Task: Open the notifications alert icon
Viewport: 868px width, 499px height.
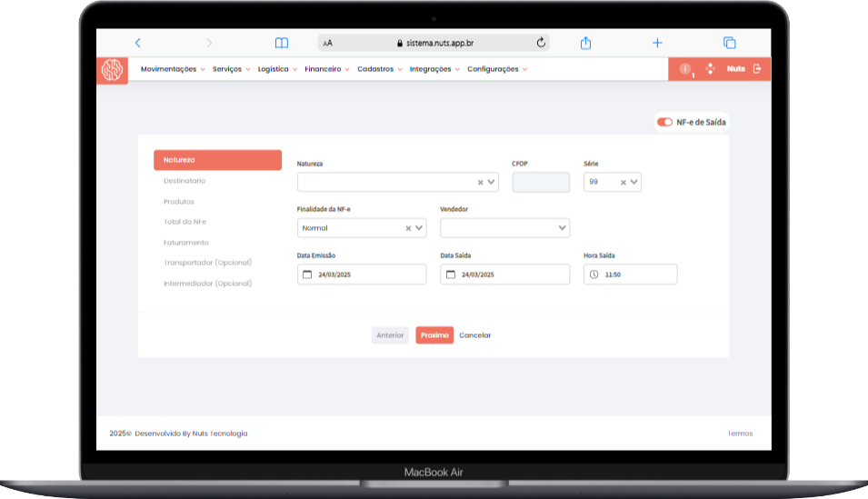Action: click(685, 69)
